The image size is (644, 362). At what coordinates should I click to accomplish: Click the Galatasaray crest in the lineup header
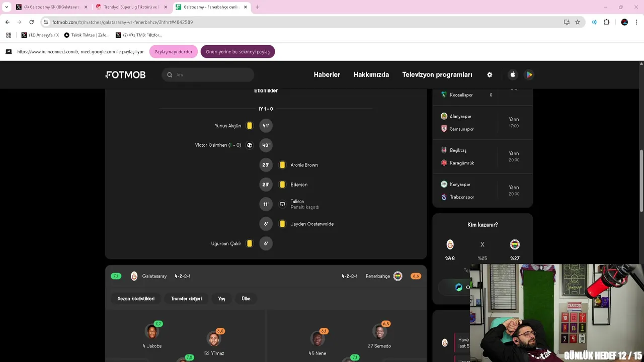(134, 276)
